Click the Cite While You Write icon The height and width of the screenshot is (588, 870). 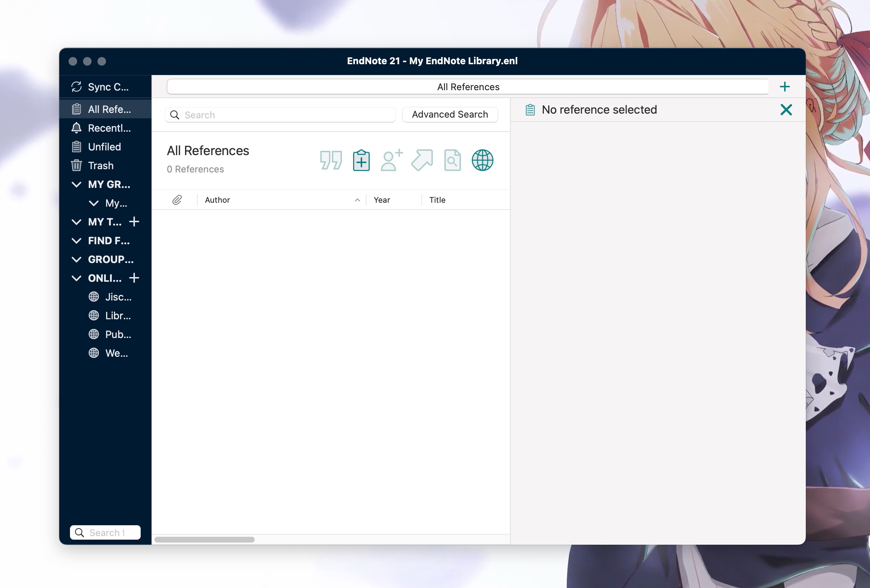pyautogui.click(x=330, y=160)
